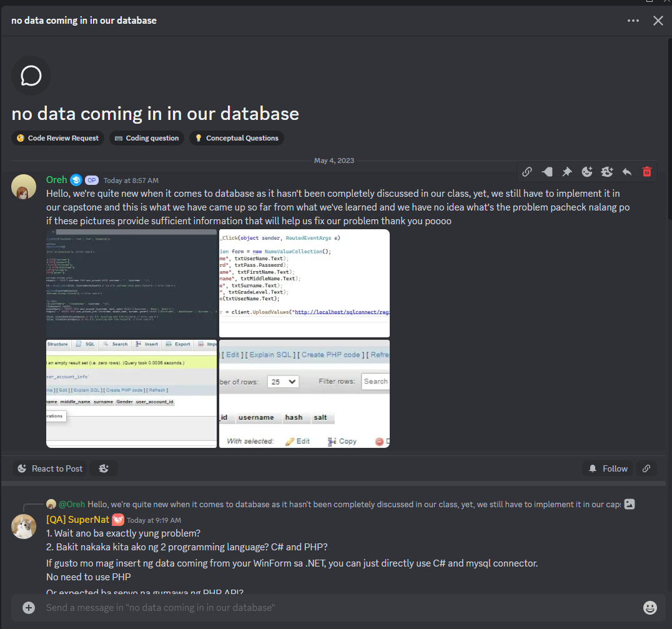Open Oreh's profile via the username
672x629 pixels.
tap(55, 179)
